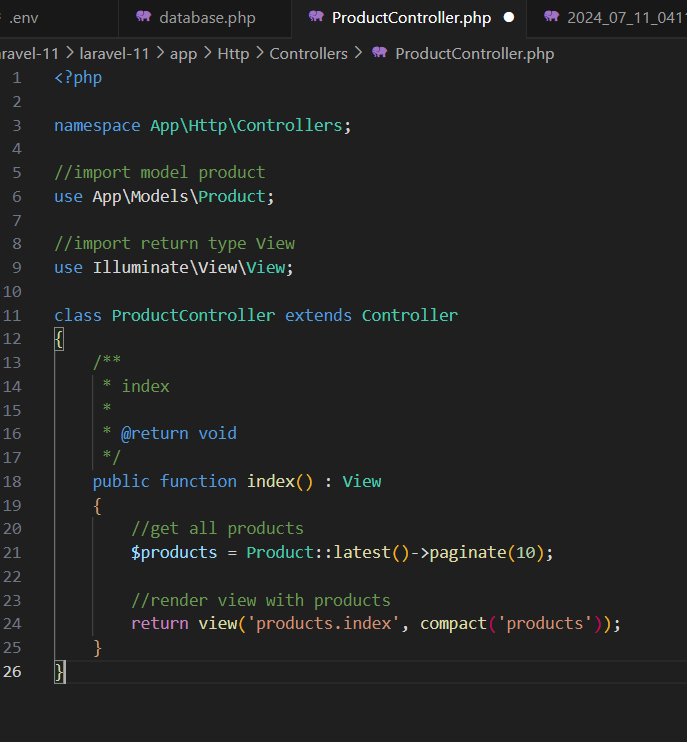The image size is (687, 742).
Task: Click '//import return type View' comment
Action: pyautogui.click(x=175, y=244)
